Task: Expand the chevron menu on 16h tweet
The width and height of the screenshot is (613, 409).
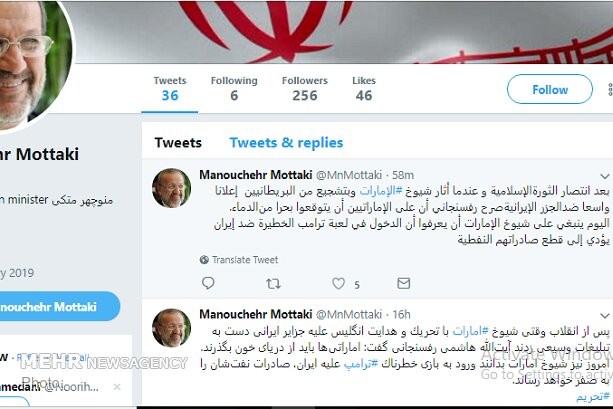Action: [604, 315]
